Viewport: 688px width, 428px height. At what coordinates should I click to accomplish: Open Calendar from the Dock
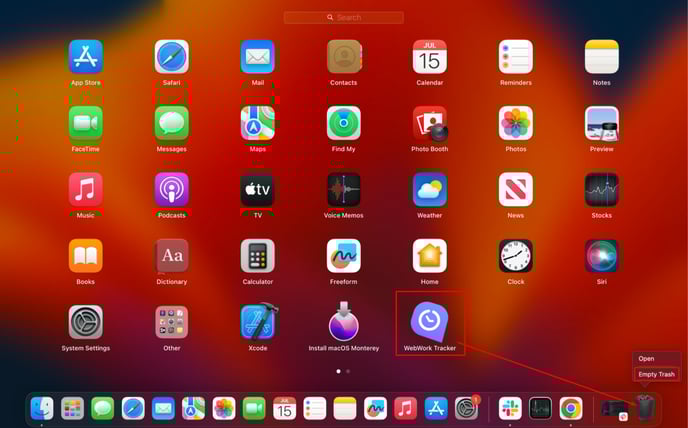[284, 408]
